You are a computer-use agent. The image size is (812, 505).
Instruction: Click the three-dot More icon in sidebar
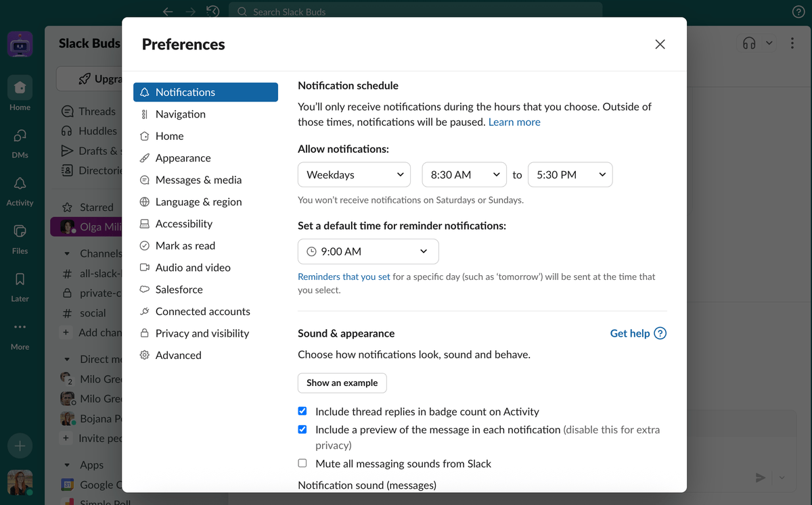click(x=20, y=327)
